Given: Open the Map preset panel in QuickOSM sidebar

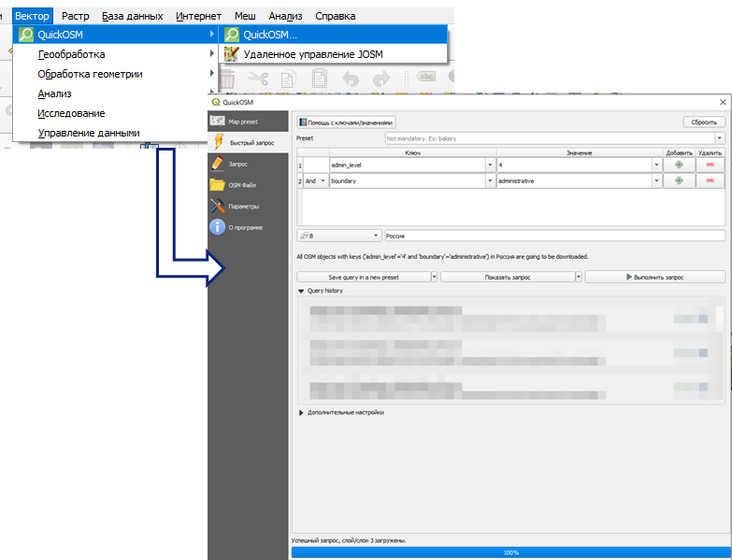Looking at the screenshot, I should tap(248, 122).
